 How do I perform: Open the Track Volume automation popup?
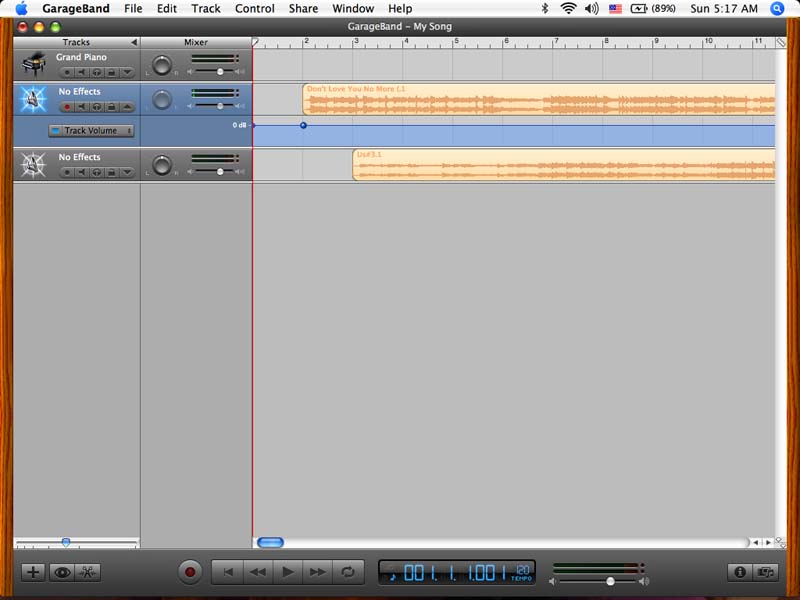click(91, 131)
